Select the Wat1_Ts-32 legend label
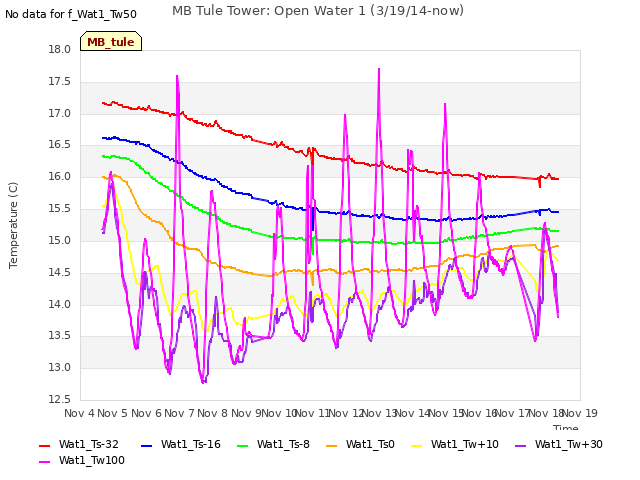Image resolution: width=640 pixels, height=480 pixels. click(x=89, y=444)
